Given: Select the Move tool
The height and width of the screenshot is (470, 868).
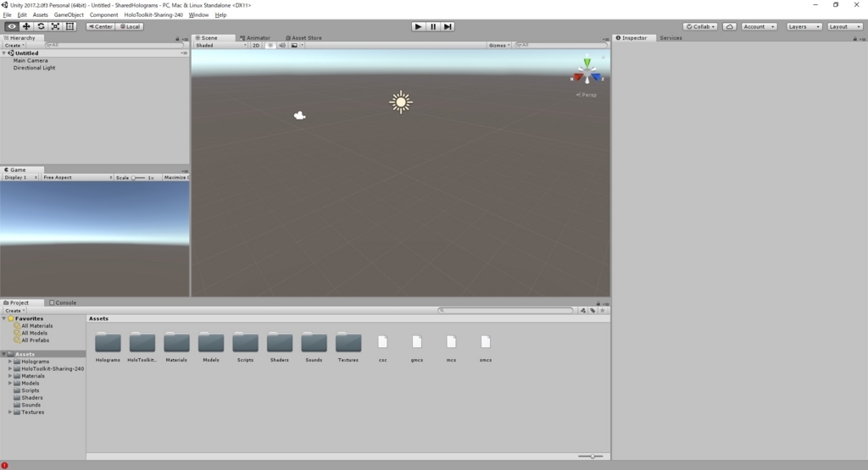Looking at the screenshot, I should pyautogui.click(x=26, y=26).
